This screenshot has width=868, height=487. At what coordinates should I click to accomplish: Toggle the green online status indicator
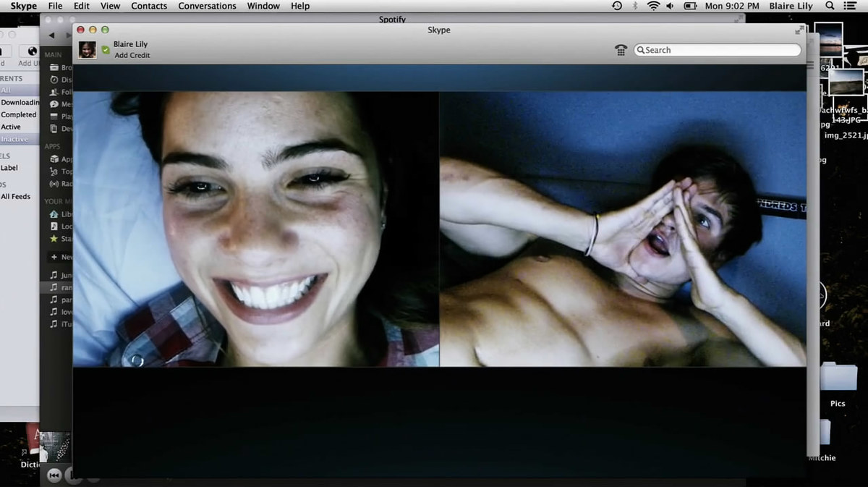[x=106, y=50]
